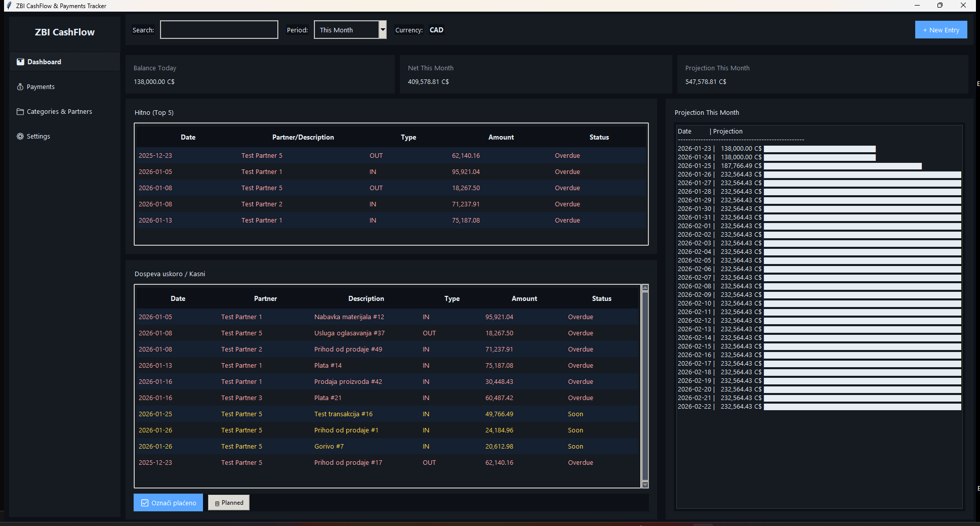Select the Plata #21 row
980x526 pixels.
[388, 398]
